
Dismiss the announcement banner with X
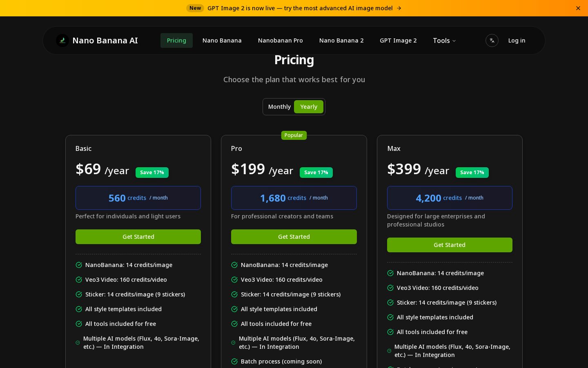coord(578,8)
